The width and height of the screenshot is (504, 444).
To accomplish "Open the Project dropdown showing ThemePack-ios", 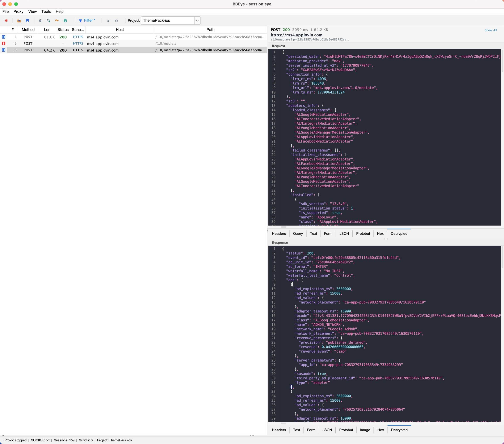I will (197, 20).
